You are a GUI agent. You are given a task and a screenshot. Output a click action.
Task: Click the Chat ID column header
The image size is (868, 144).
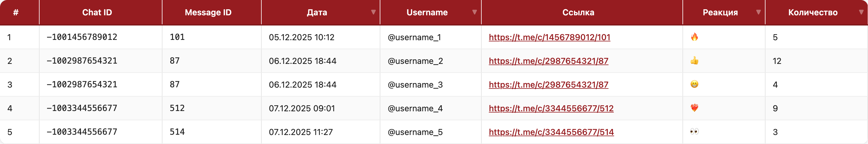(x=97, y=13)
